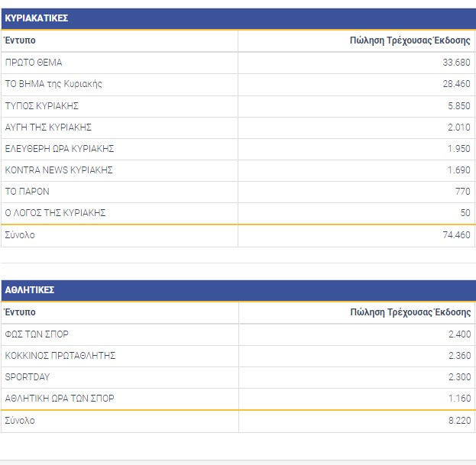476x465 pixels.
Task: Click Πώληση Τρέχουσας Έκδοσης header in ΚΥΡΙΑΚΑΤΙΚΕΣ table
Action: (x=410, y=40)
